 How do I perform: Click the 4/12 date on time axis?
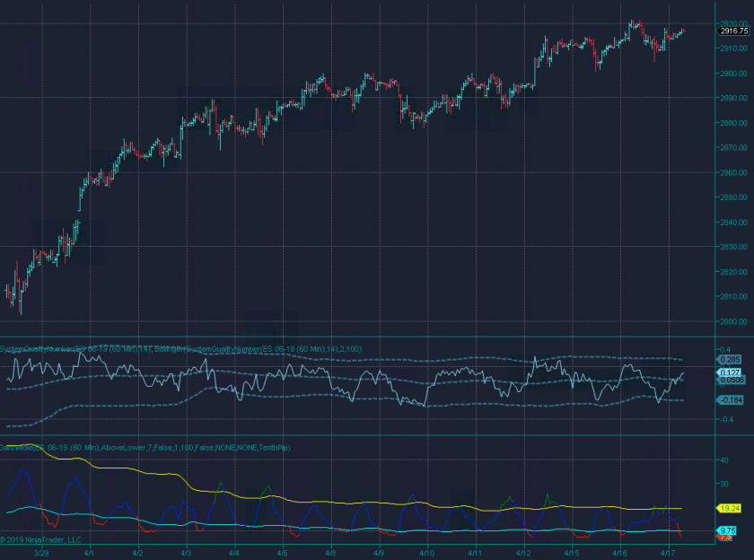[523, 554]
